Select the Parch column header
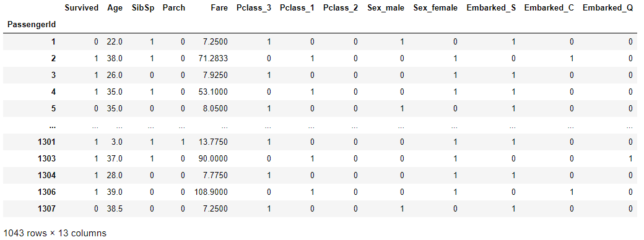This screenshot has height=240, width=644. [174, 8]
